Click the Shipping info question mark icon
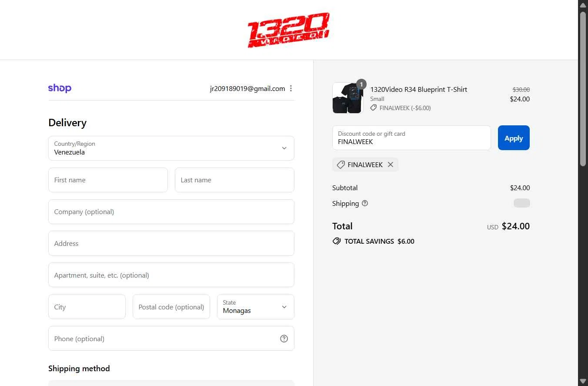Image resolution: width=588 pixels, height=386 pixels. click(365, 203)
